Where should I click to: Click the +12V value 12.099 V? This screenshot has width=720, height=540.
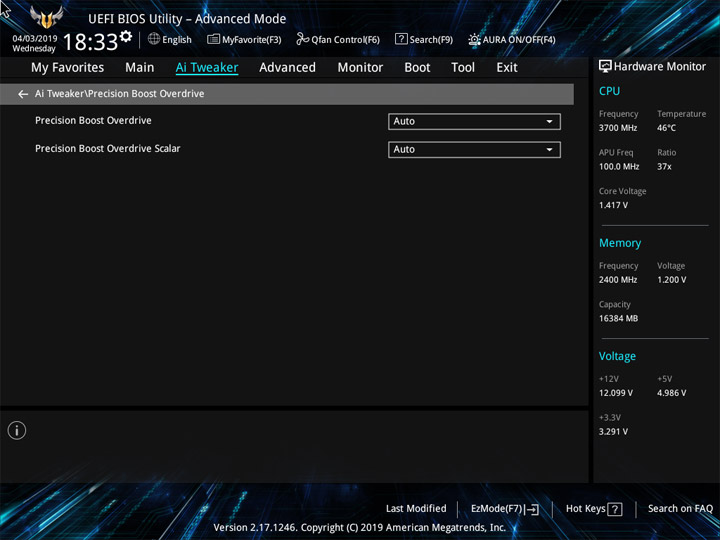[616, 393]
